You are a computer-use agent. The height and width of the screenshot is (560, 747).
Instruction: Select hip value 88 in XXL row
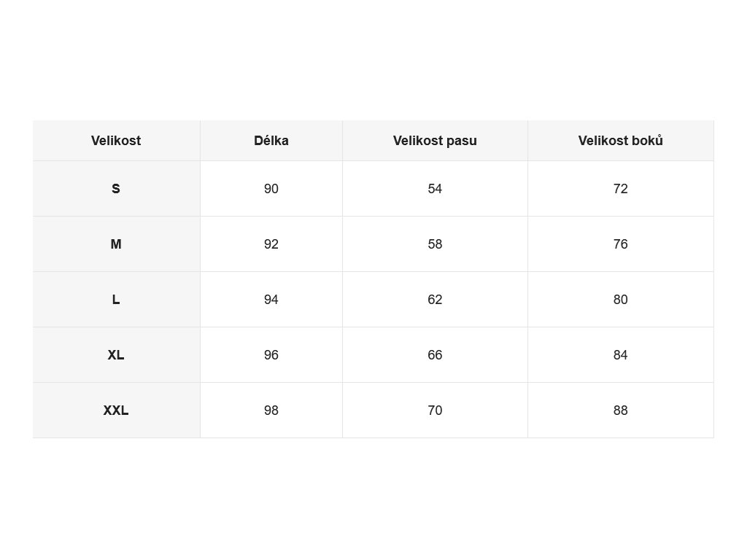point(620,410)
